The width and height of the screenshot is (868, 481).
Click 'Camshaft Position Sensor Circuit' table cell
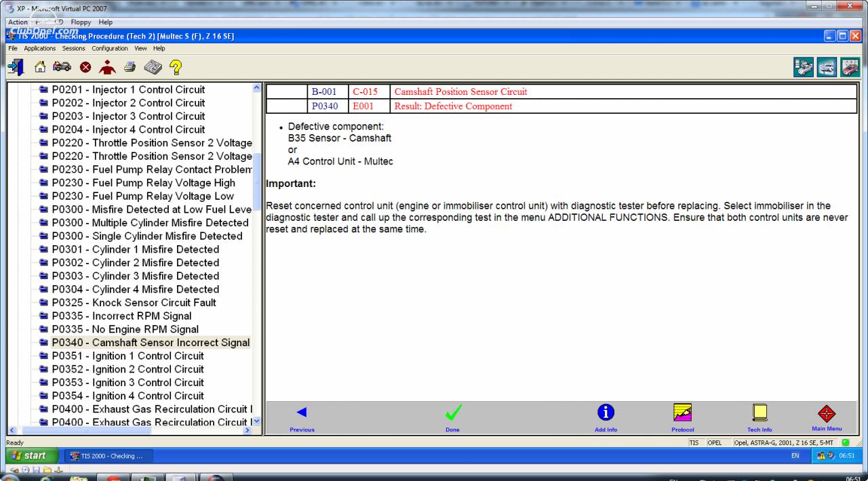[x=623, y=92]
